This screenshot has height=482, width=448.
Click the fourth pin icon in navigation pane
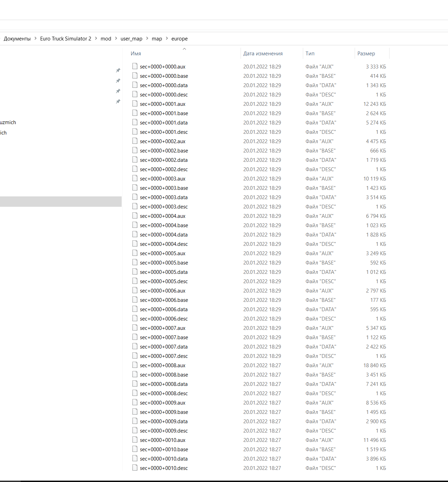(118, 102)
